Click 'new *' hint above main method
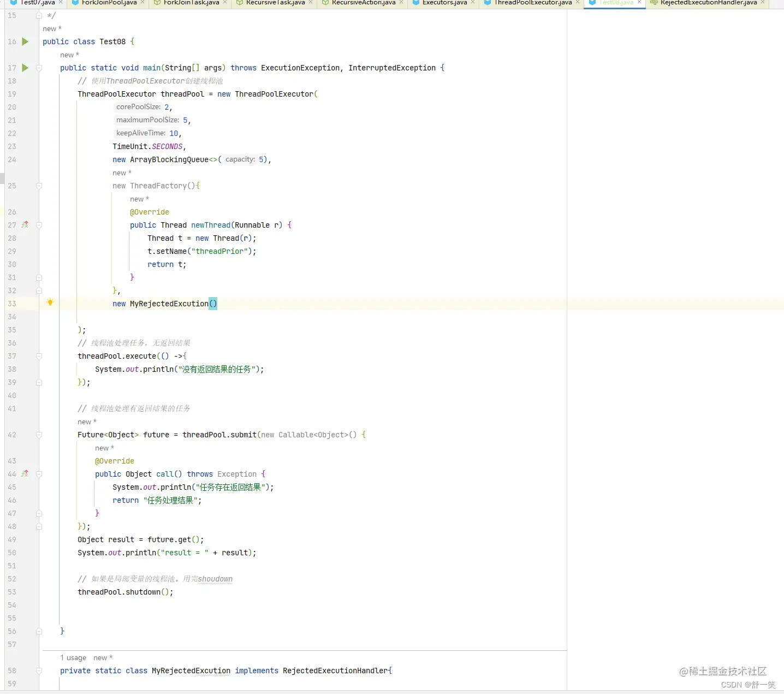 click(x=69, y=55)
